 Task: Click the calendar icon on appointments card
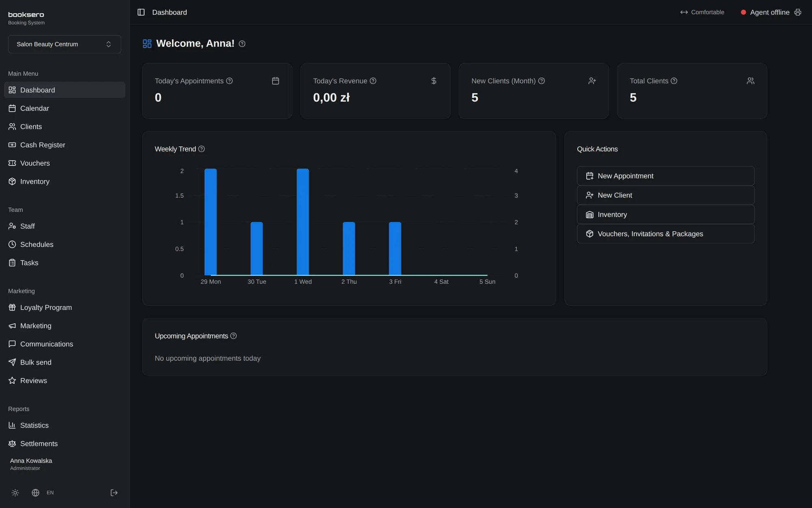pyautogui.click(x=275, y=81)
